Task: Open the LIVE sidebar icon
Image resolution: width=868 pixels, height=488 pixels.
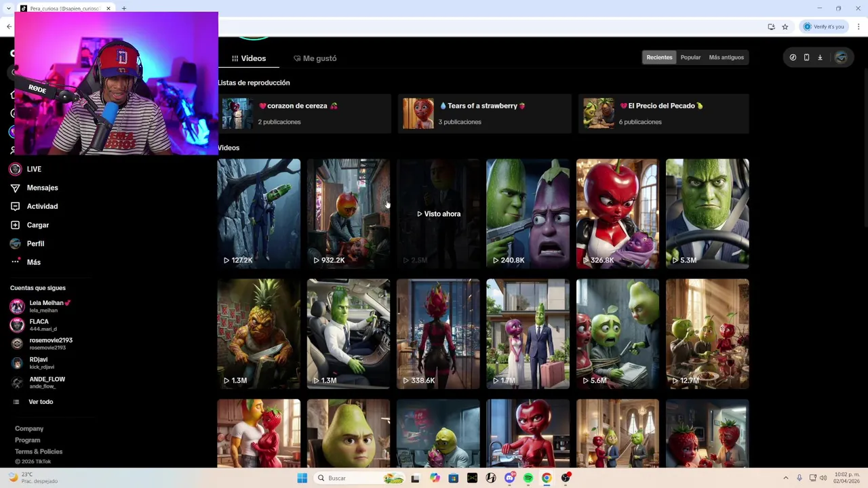Action: click(x=16, y=169)
